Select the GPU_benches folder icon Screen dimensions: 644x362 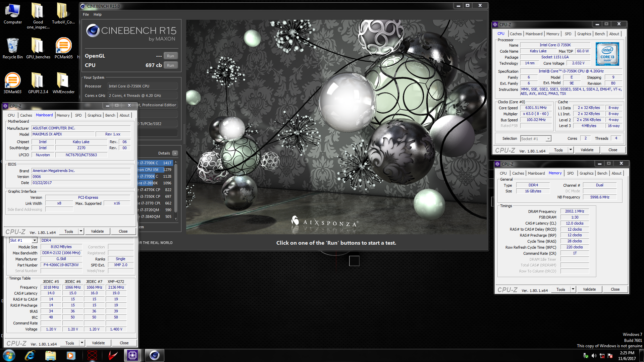click(38, 48)
